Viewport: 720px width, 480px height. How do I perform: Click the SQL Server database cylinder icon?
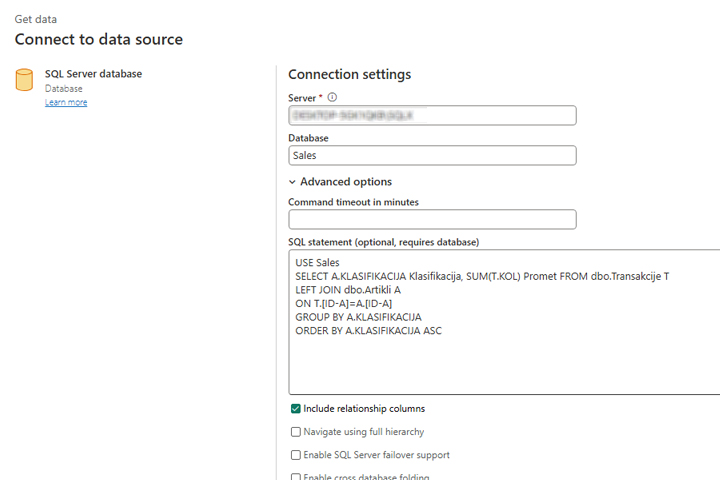click(x=25, y=80)
